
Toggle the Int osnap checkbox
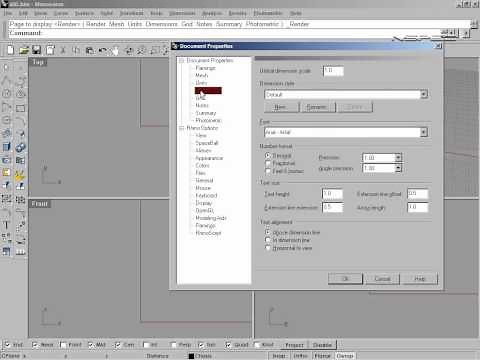point(146,345)
